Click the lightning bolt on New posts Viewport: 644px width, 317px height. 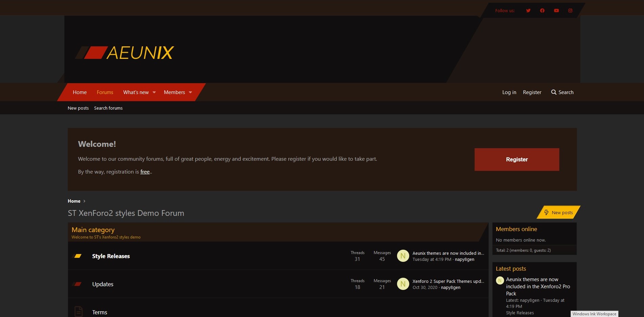coord(546,212)
